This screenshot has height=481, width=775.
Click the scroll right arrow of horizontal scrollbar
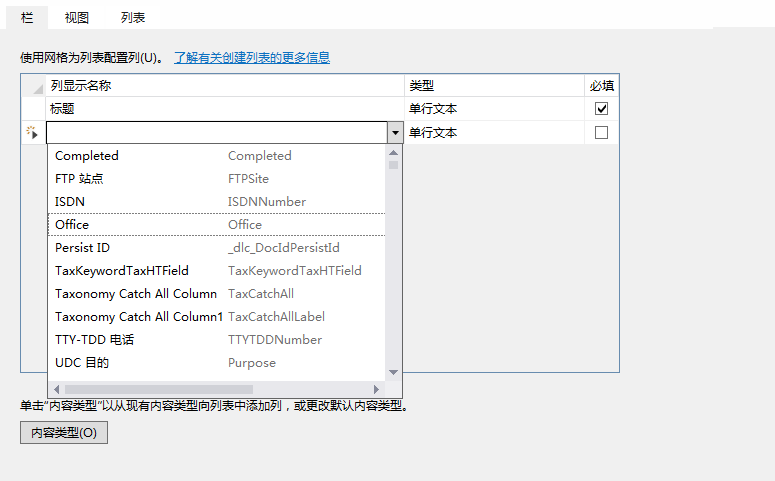coord(377,390)
